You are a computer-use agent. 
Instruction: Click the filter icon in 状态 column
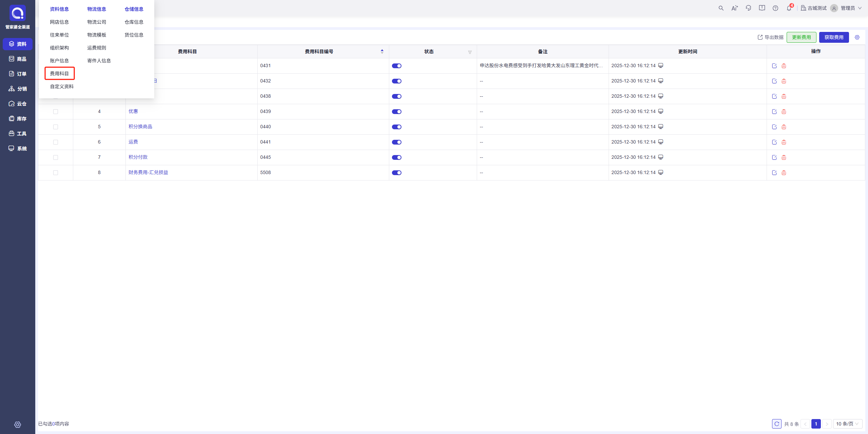click(470, 52)
